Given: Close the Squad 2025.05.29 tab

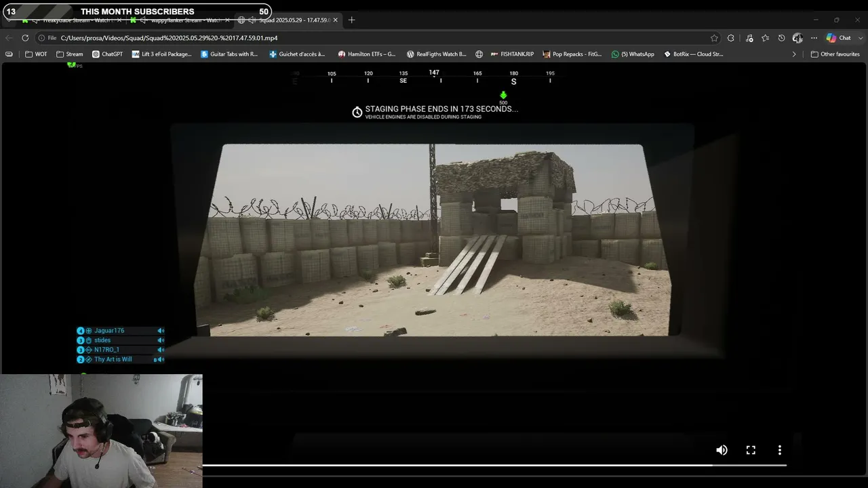Looking at the screenshot, I should coord(335,20).
